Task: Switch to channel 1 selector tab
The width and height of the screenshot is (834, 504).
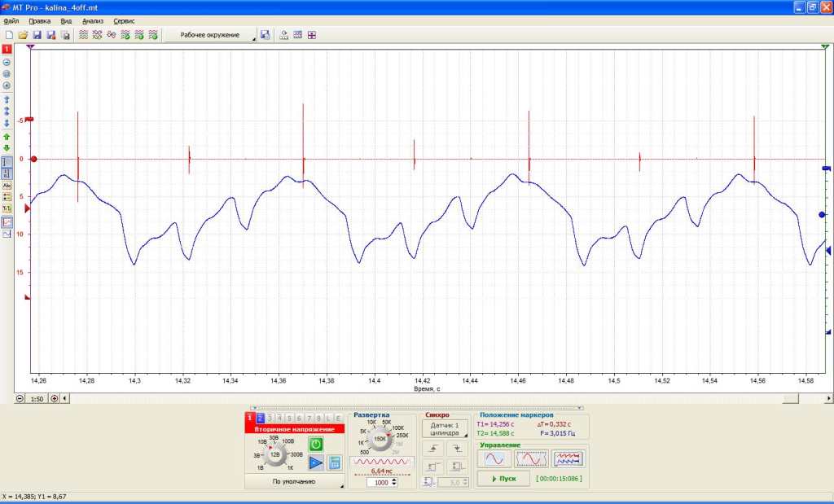Action: pos(250,419)
